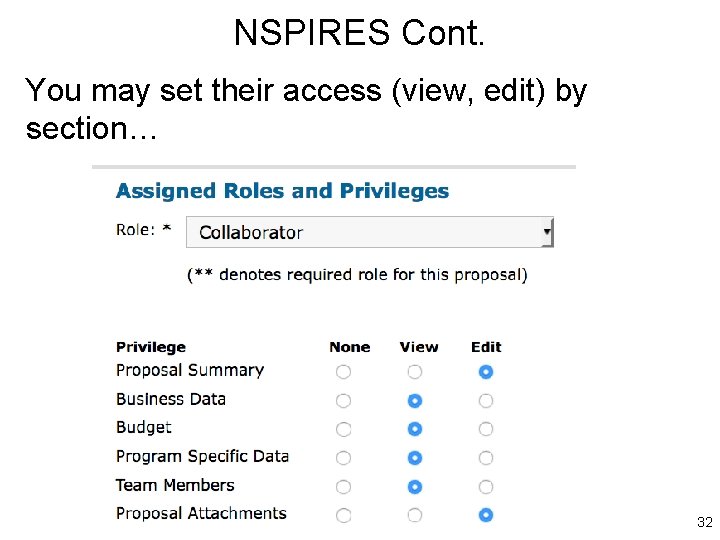This screenshot has height=540, width=720.
Task: Set Business Data privilege to None
Action: (344, 401)
